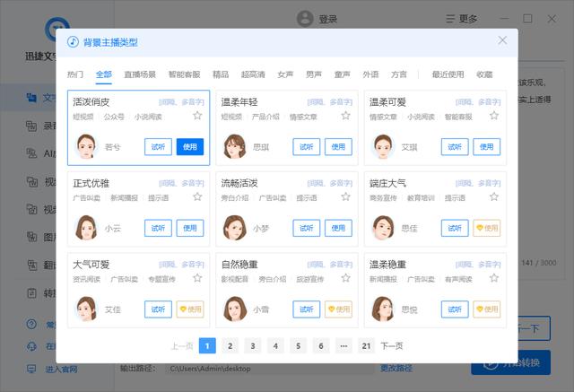The height and width of the screenshot is (392, 574).
Task: Switch to the 热门 tab
Action: (x=75, y=74)
